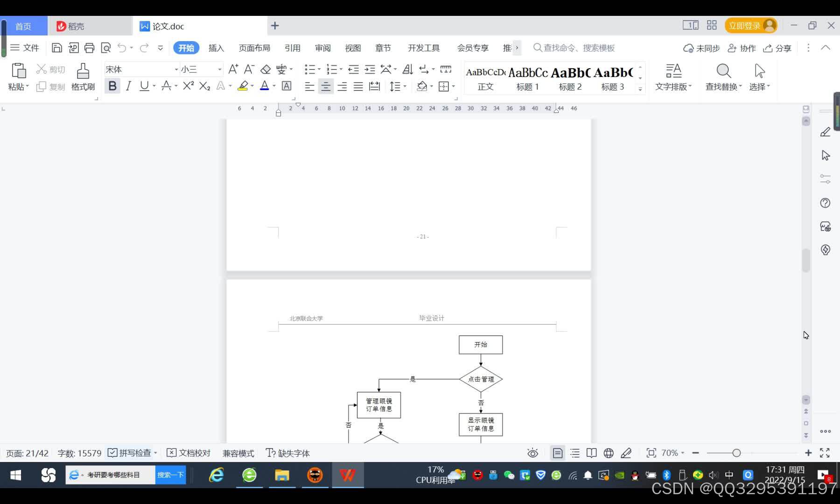This screenshot has width=840, height=504.
Task: Toggle Italic formatting
Action: click(x=128, y=86)
